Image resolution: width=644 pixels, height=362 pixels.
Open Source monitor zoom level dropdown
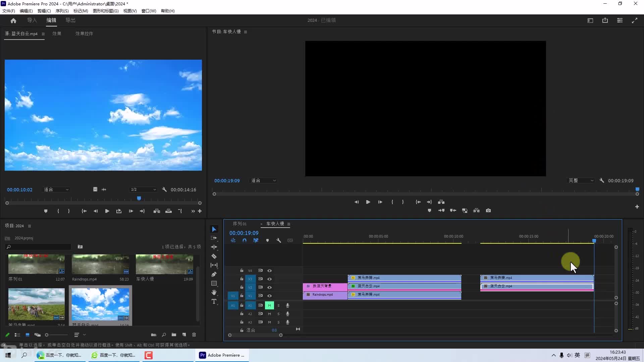(56, 189)
